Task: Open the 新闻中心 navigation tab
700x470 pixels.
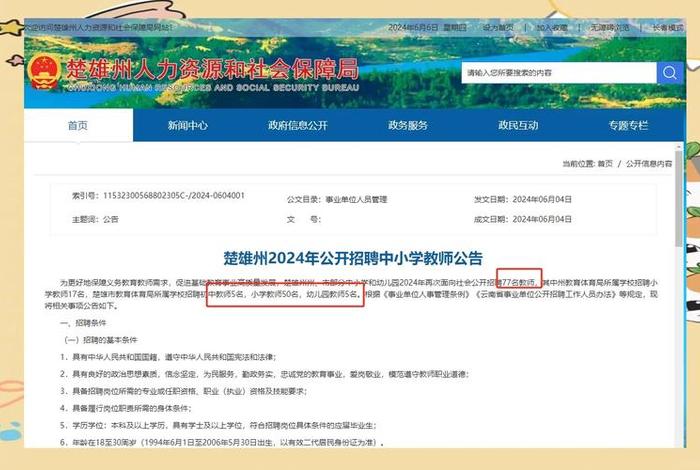Action: coord(188,125)
